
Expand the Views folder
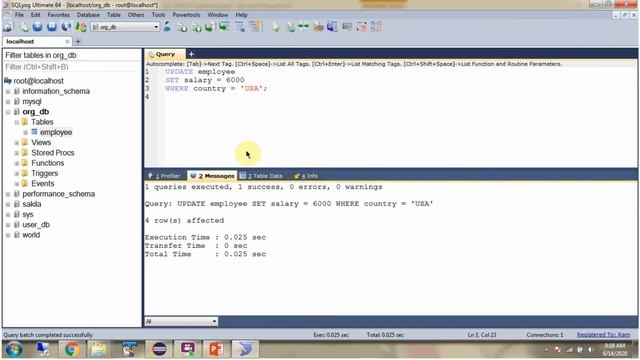pyautogui.click(x=17, y=142)
